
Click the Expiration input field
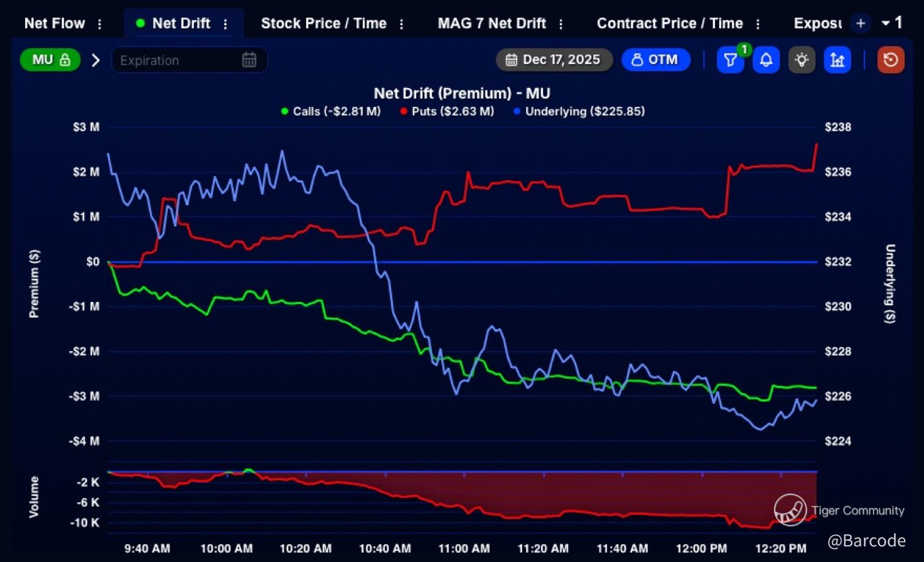click(x=190, y=60)
